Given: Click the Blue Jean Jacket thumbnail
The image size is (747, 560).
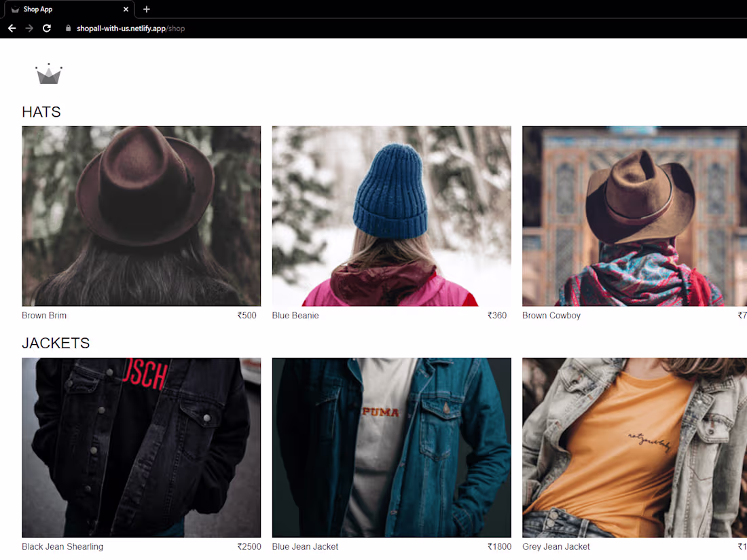Looking at the screenshot, I should (x=391, y=447).
